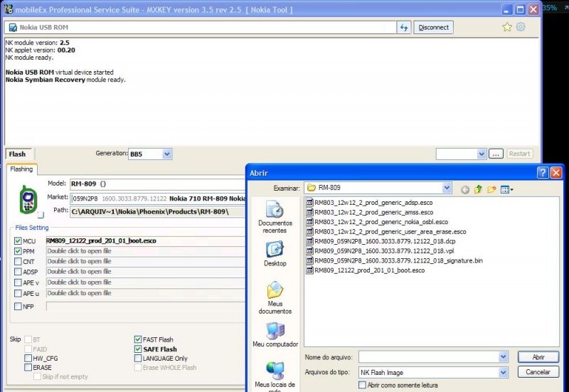Click Nokia USB ROM device icon
This screenshot has width=569, height=392.
(x=13, y=28)
